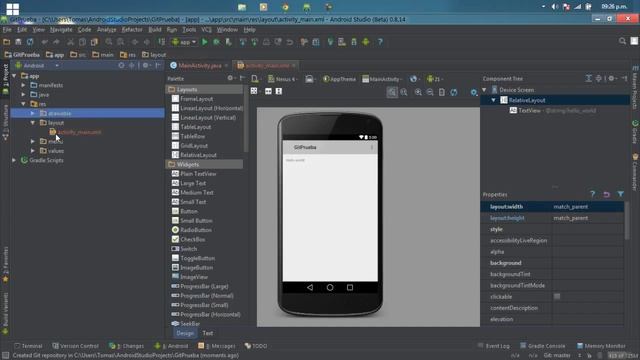This screenshot has height=360, width=640.
Task: Open the Refactor menu
Action: click(x=132, y=30)
